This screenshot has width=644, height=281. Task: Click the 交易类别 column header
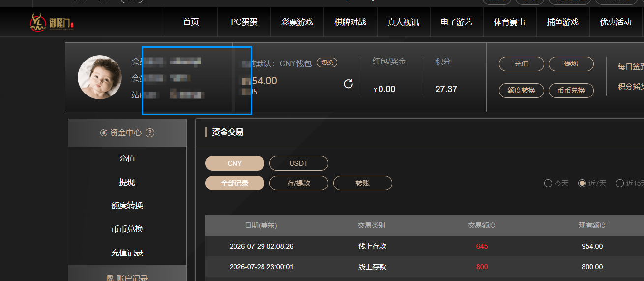point(372,226)
